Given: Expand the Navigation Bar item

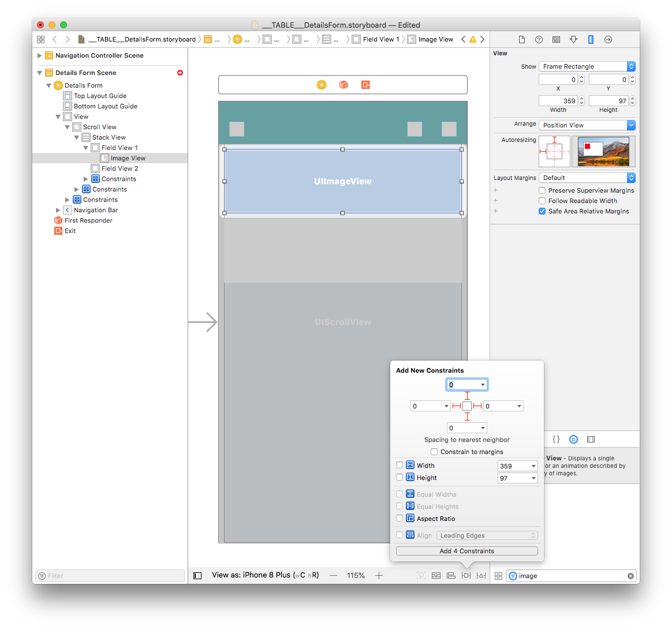Looking at the screenshot, I should 58,210.
